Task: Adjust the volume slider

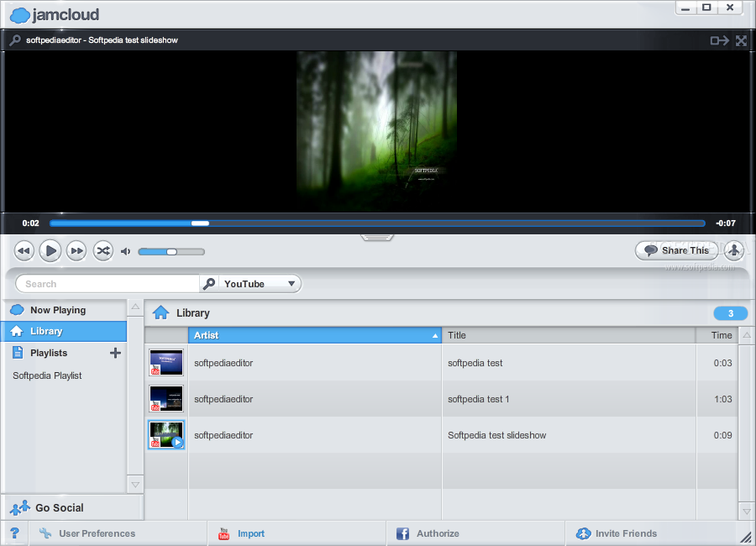Action: 171,252
